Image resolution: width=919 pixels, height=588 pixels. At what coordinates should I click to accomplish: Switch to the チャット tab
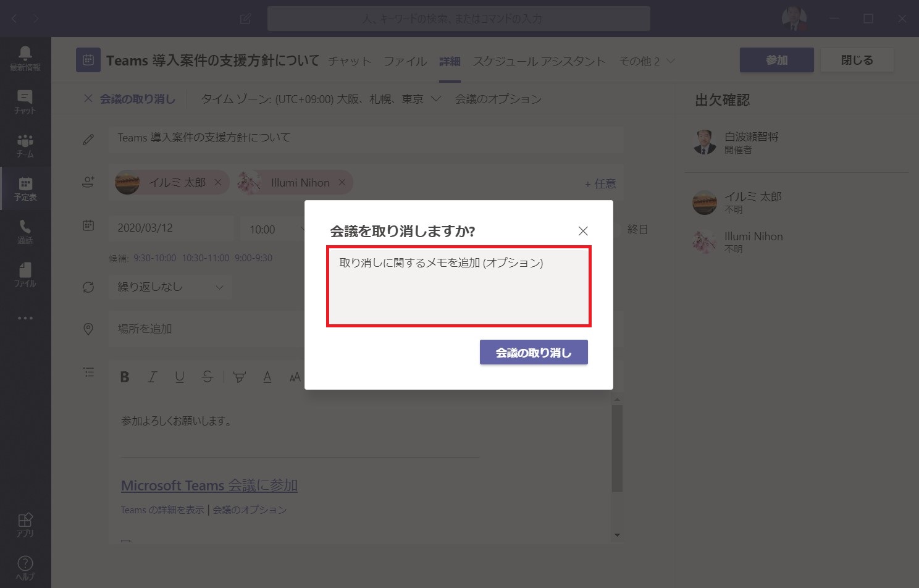pos(350,61)
